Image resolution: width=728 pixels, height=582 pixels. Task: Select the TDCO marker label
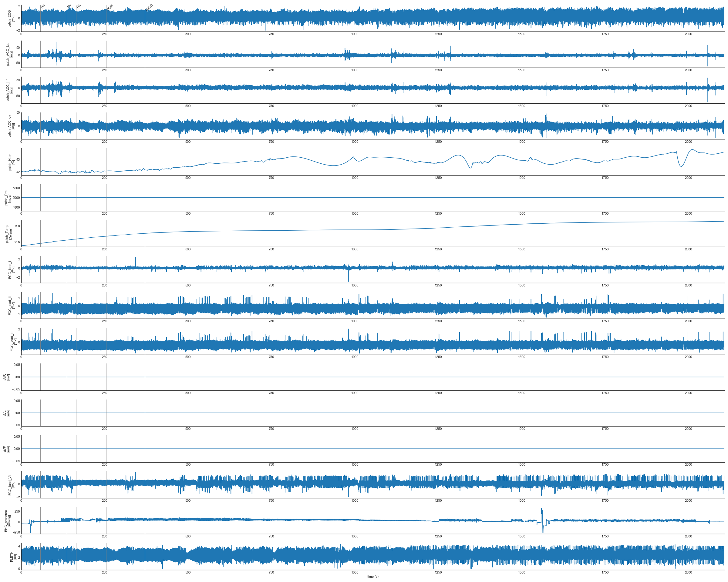click(149, 7)
